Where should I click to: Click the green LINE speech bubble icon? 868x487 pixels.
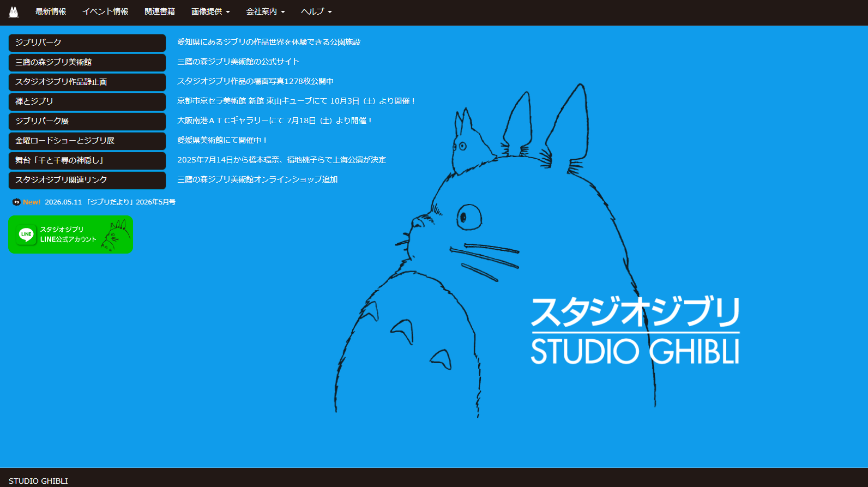(x=26, y=235)
